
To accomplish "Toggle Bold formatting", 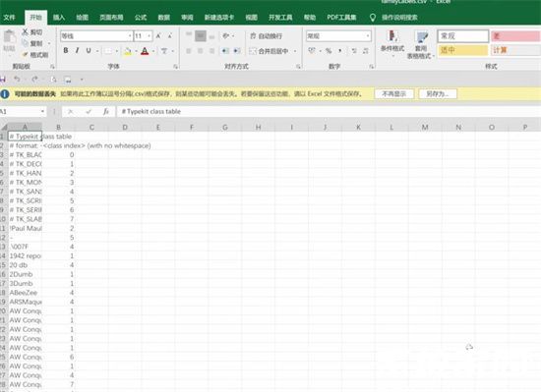I will click(x=66, y=51).
